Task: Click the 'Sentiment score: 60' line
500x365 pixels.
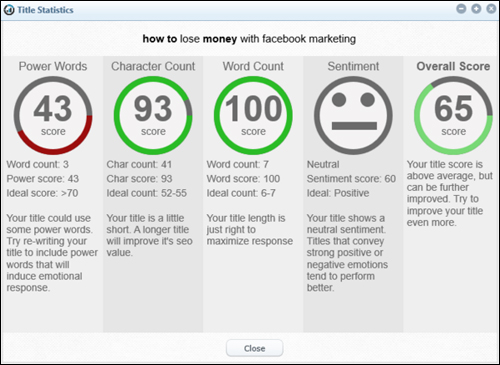Action: pos(351,179)
